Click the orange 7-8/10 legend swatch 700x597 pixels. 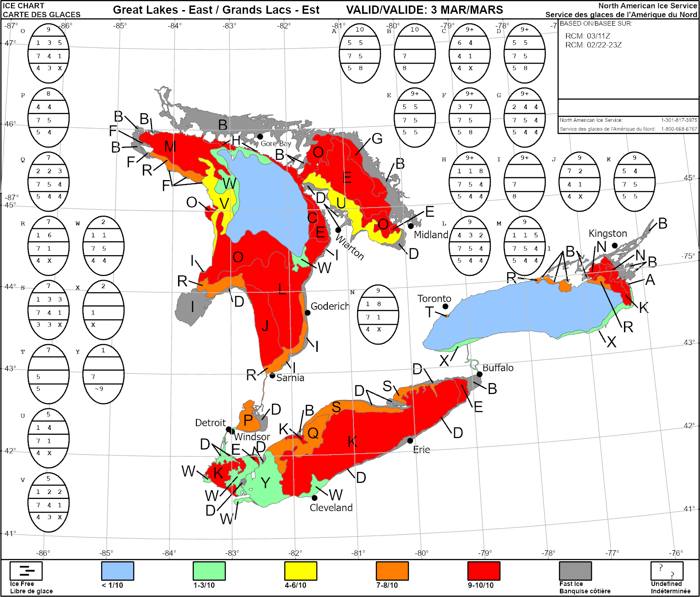click(x=392, y=571)
